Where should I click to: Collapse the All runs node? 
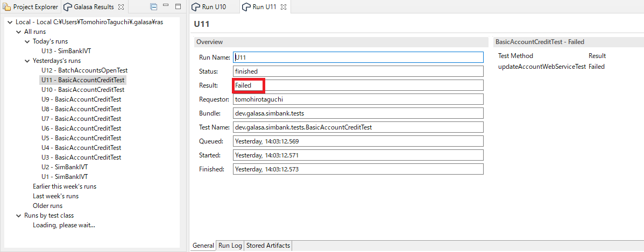(x=18, y=32)
